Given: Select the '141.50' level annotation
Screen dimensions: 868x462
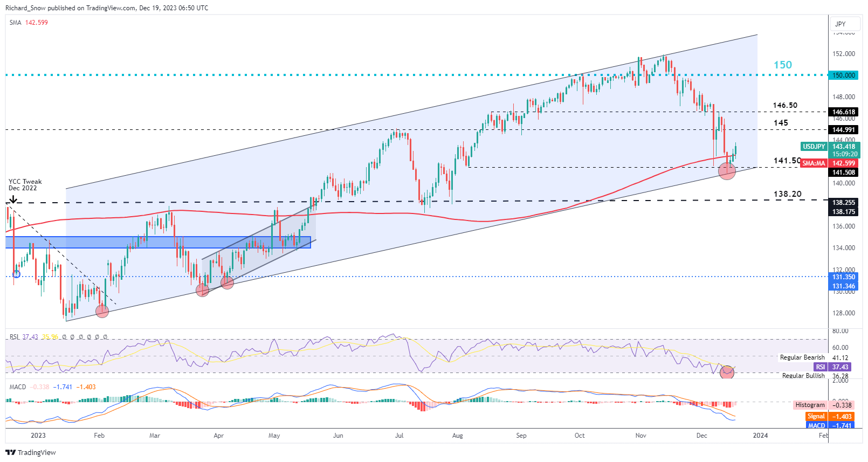Looking at the screenshot, I should tap(787, 161).
